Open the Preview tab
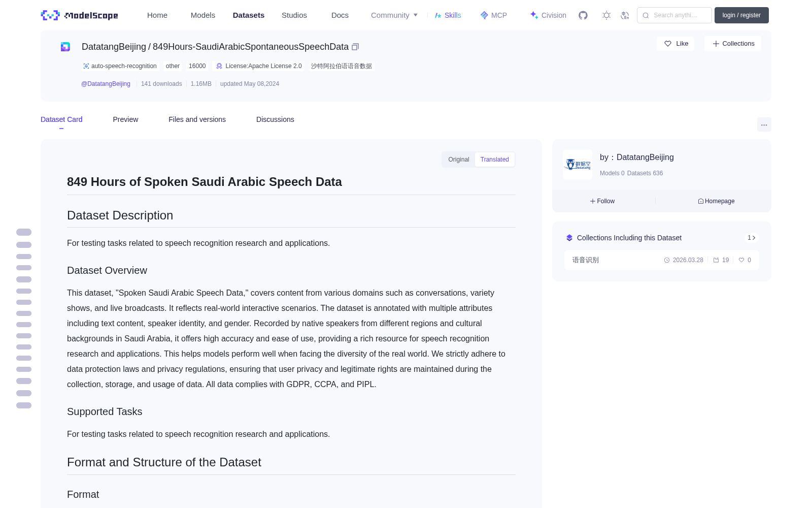 [125, 119]
